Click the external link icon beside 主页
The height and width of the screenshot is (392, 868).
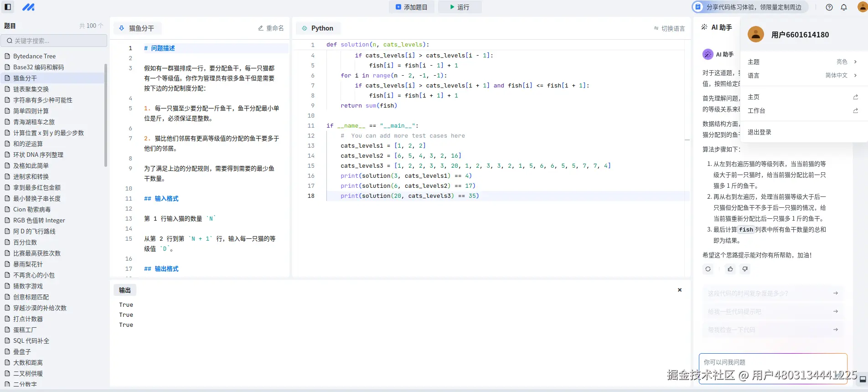tap(856, 97)
